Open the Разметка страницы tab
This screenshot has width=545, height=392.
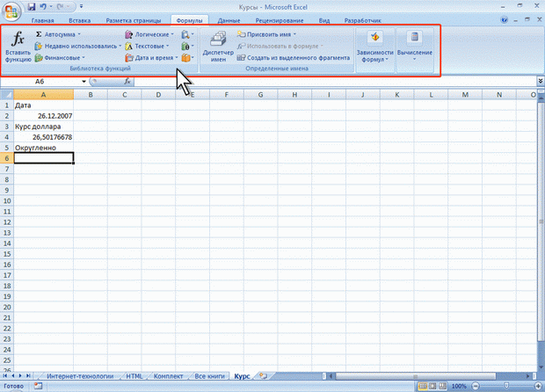[133, 20]
